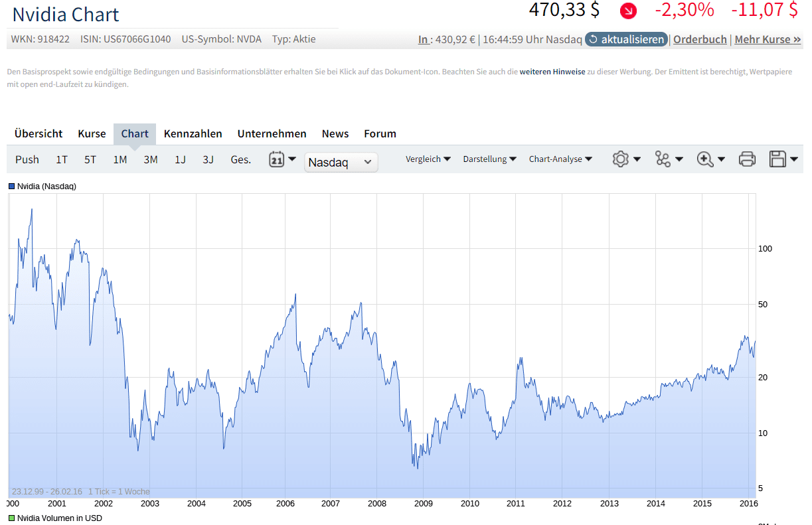This screenshot has height=525, width=812.
Task: Select the 3J timeframe
Action: click(x=208, y=159)
